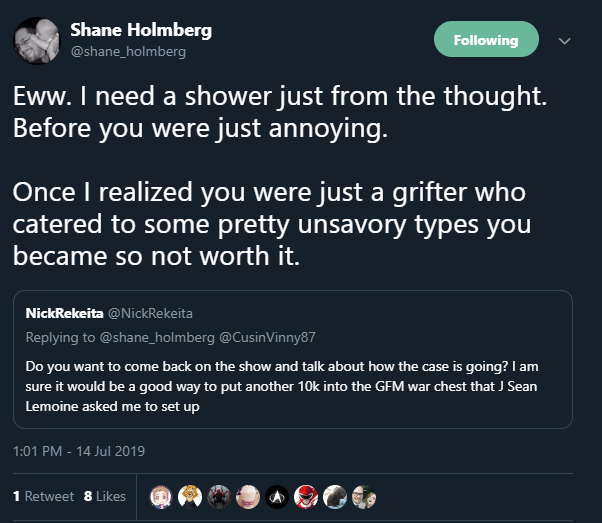This screenshot has width=602, height=523.
Task: Open the quoted NickRekeita tweet text
Action: [x=282, y=386]
